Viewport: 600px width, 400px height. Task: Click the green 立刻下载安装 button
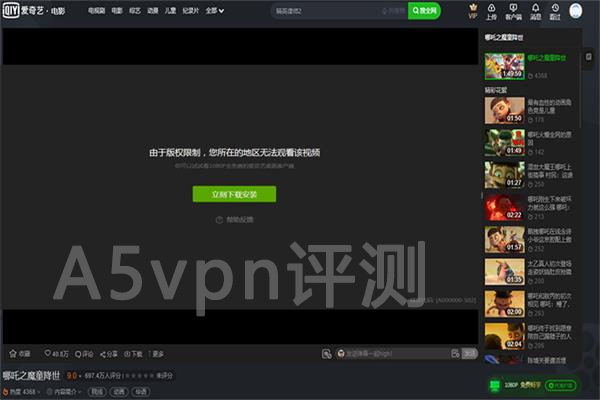pos(234,194)
